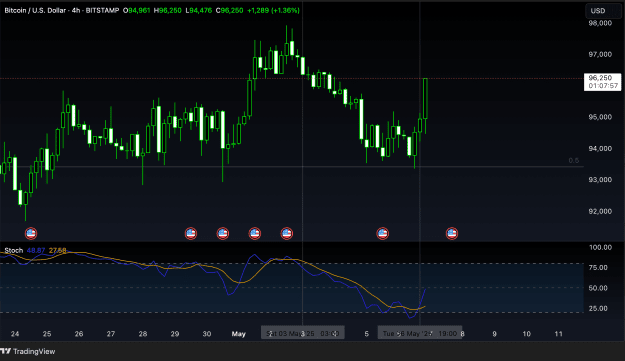Open the USD currency selector

pos(603,11)
